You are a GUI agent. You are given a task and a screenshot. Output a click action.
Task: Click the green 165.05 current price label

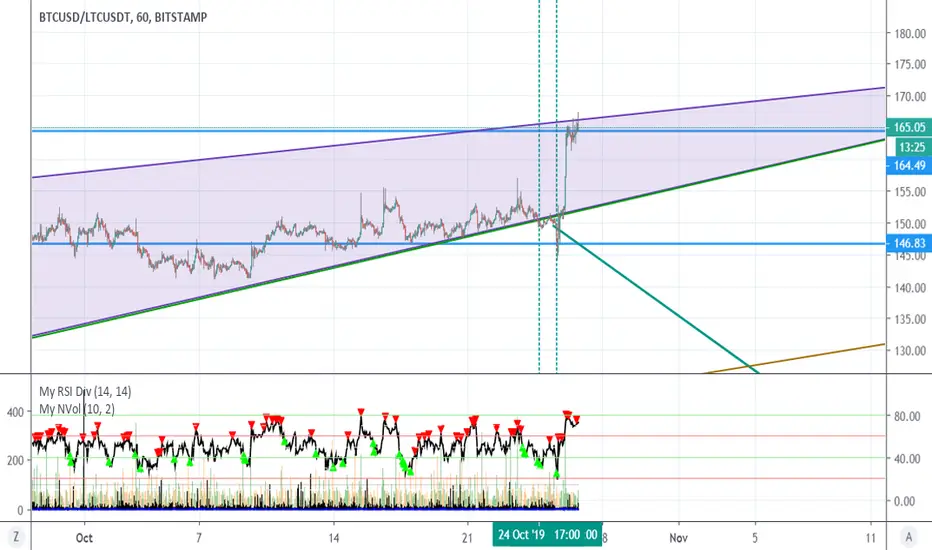[909, 127]
